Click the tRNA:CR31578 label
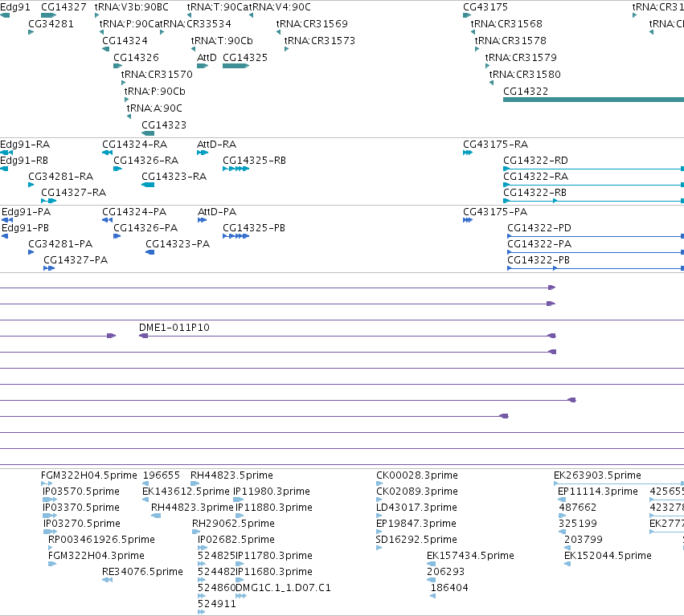This screenshot has width=684, height=616. 510,41
